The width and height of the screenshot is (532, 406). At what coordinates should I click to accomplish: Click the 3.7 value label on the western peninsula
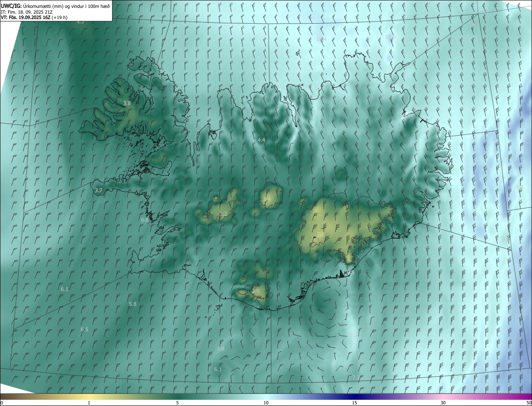tap(98, 191)
